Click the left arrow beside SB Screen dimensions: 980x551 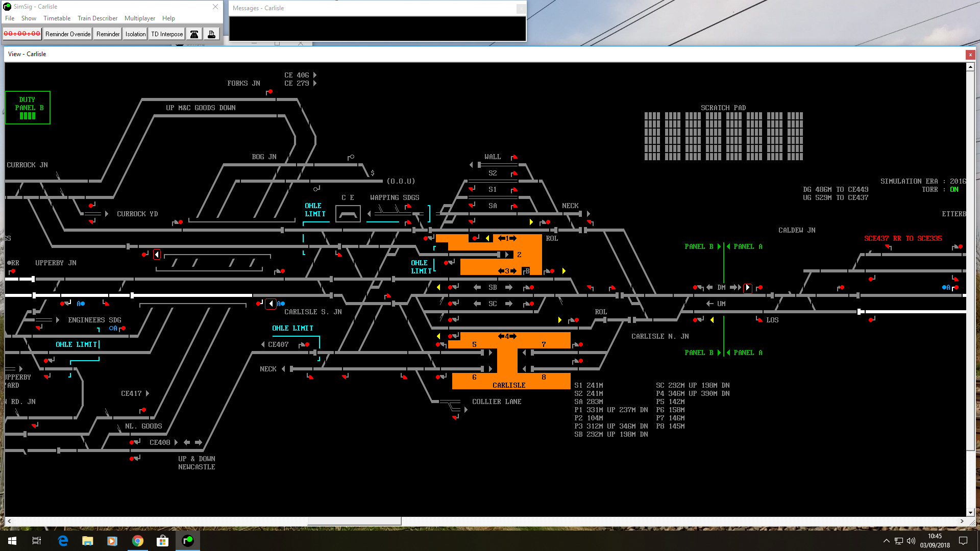(477, 288)
